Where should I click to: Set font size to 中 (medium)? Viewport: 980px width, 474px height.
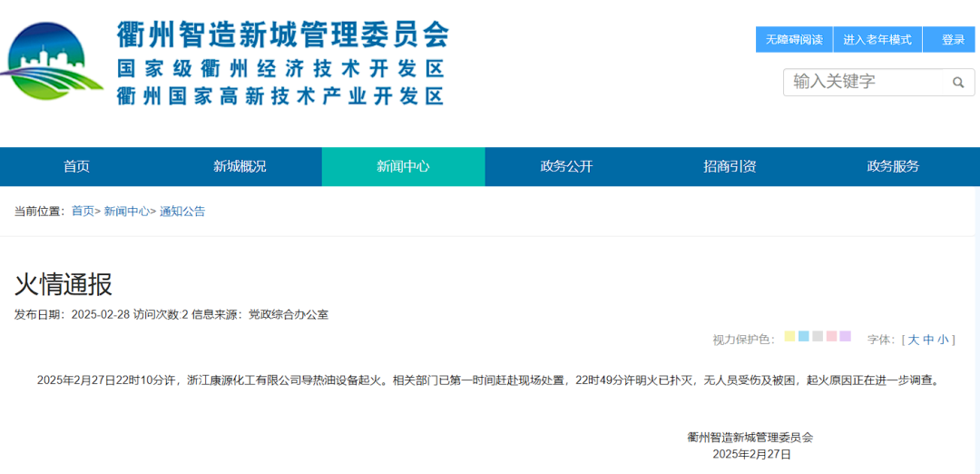pos(928,340)
